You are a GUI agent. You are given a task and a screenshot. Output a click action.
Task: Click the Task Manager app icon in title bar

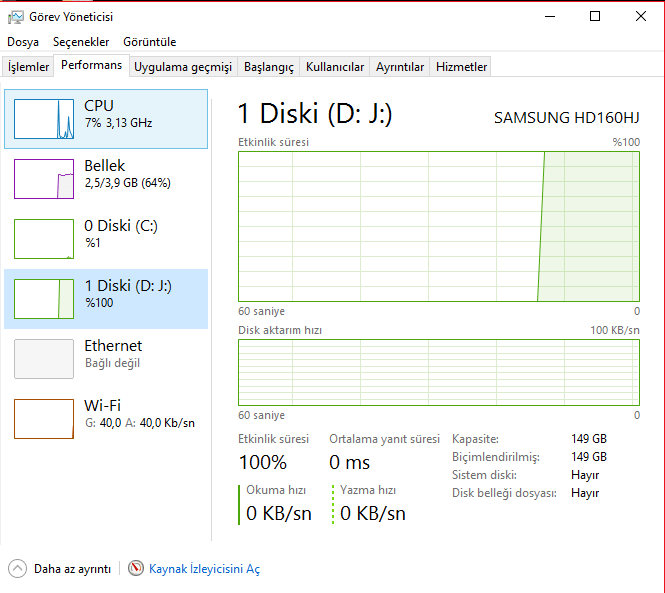[x=16, y=16]
